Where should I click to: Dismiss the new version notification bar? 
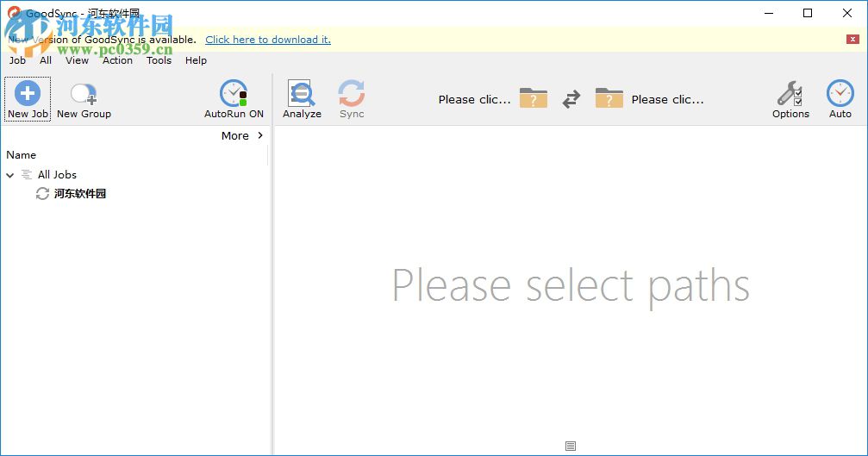coord(852,40)
